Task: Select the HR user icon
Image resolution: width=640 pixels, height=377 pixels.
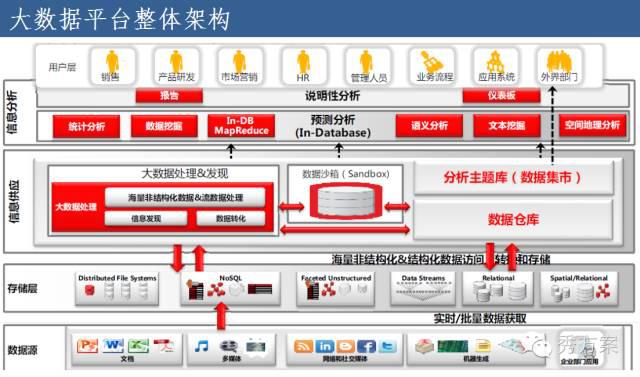Action: tap(303, 62)
